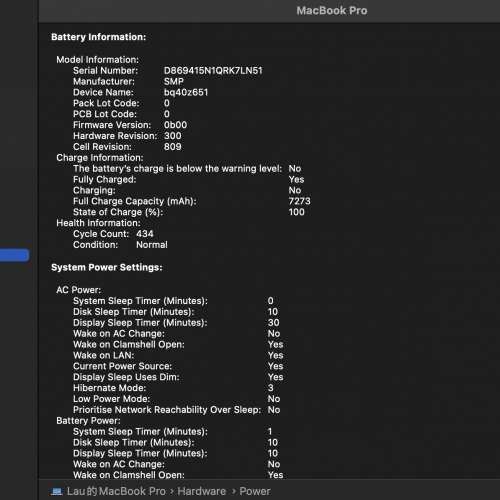Open Lau的MacBook Pro in path bar
Viewport: 500px width, 500px height.
[x=116, y=491]
